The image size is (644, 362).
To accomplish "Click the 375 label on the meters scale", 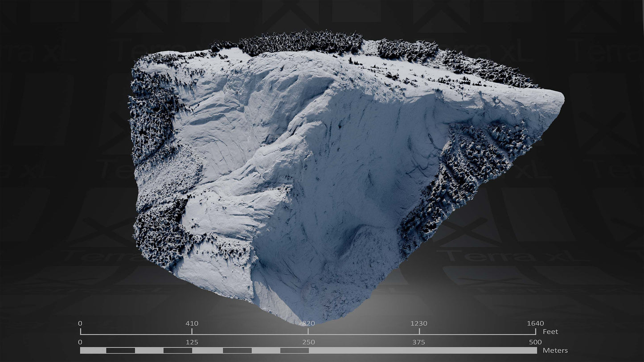I will pos(419,342).
